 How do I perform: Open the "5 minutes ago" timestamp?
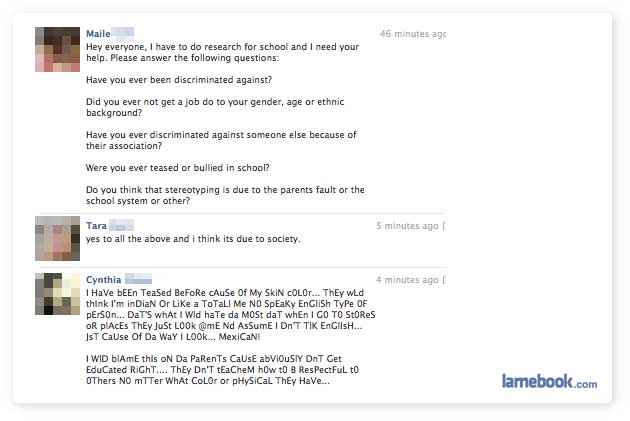tap(407, 226)
